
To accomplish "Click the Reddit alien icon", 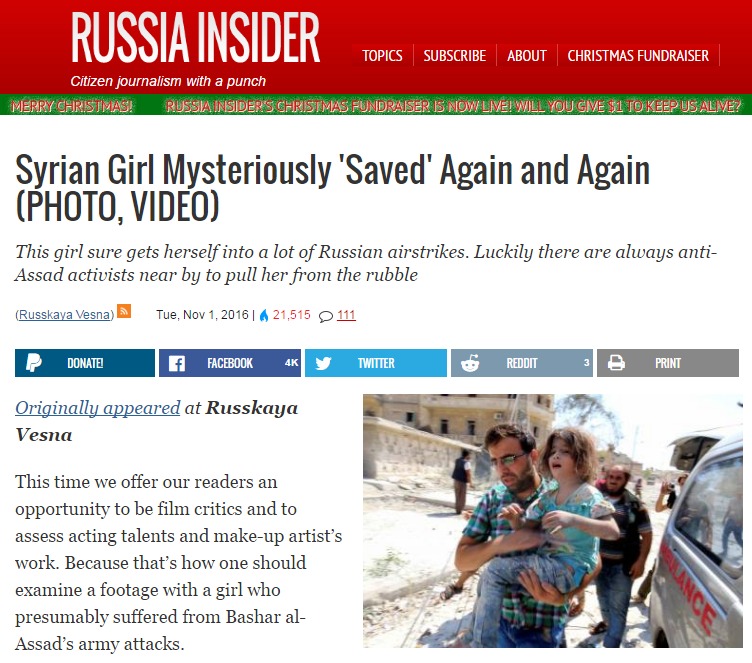I will [470, 363].
